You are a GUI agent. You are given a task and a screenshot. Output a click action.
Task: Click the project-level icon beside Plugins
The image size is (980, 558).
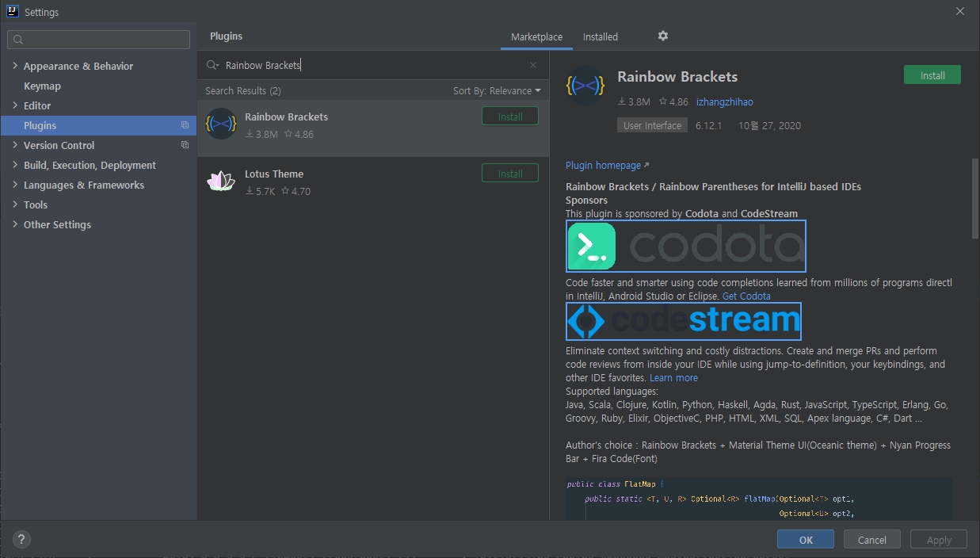[185, 125]
